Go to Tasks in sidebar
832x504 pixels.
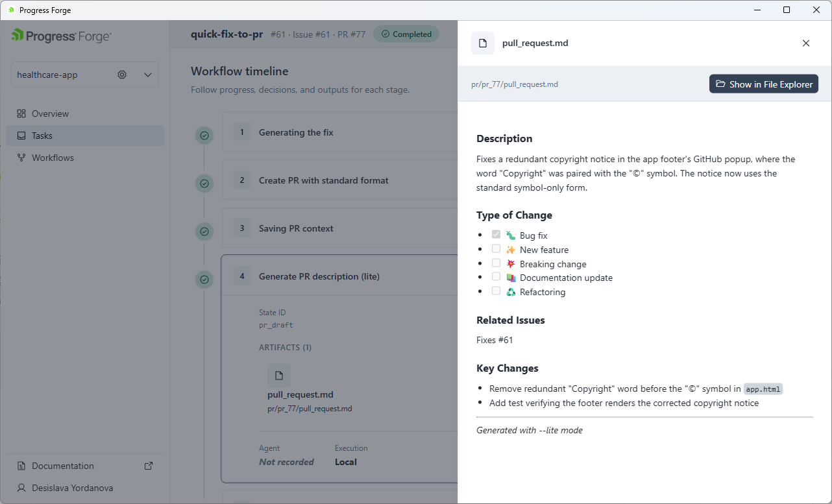[x=85, y=136]
